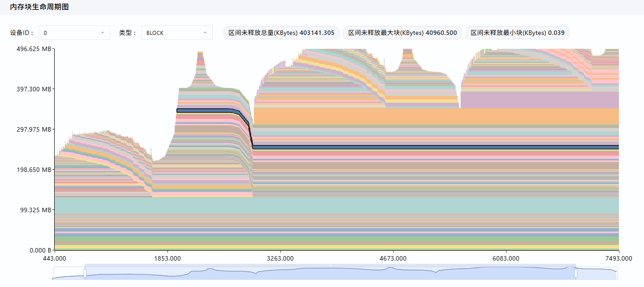Click the 443.000 x-axis label
644x287 pixels.
[x=55, y=258]
